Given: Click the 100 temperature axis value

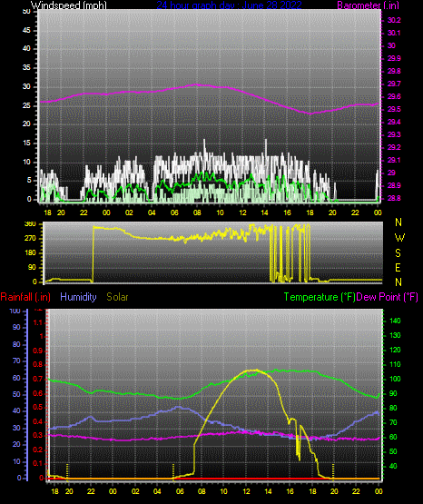Looking at the screenshot, I should tap(395, 379).
